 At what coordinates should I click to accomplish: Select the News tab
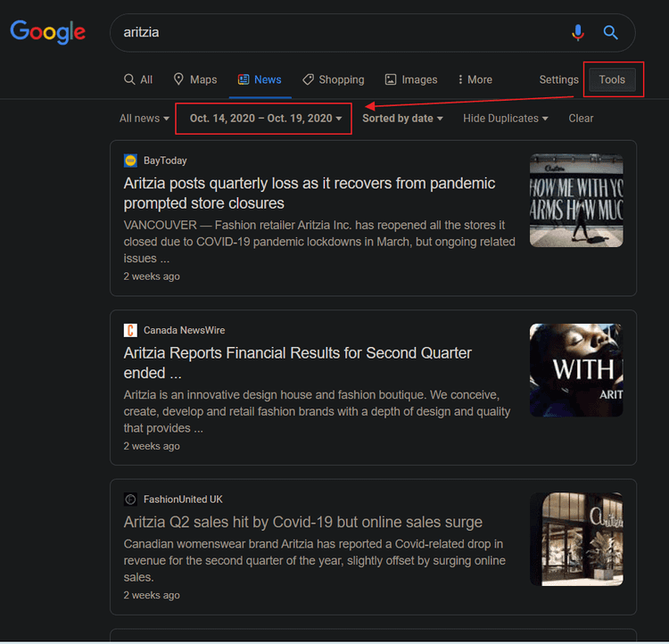click(260, 79)
